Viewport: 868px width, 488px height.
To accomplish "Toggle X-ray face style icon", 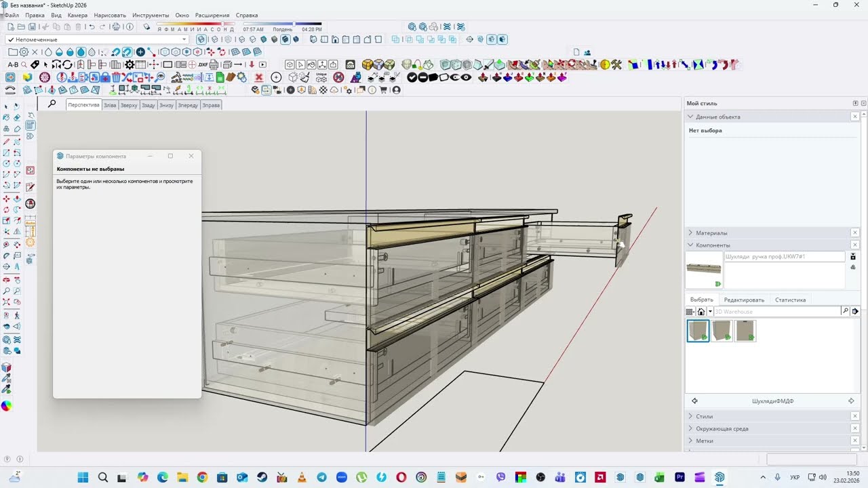I will 201,39.
